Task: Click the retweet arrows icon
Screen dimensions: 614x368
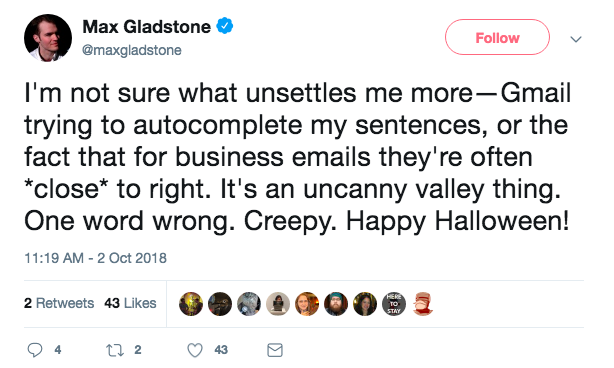Action: coord(115,350)
